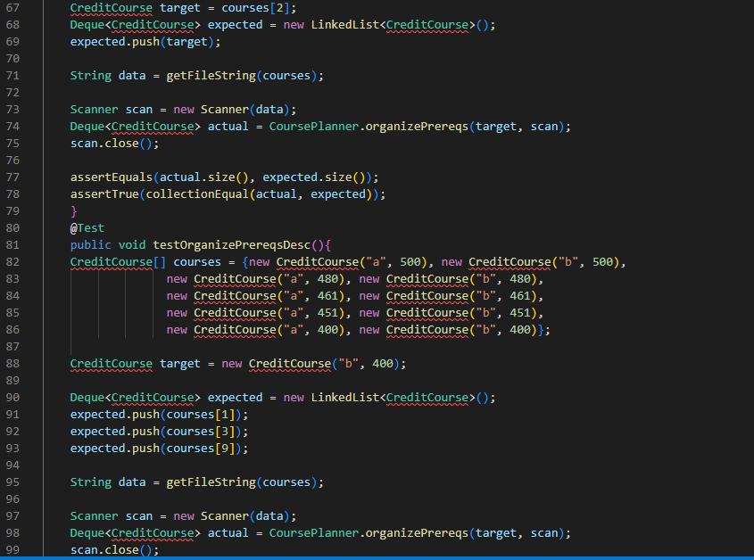Click the horizontal scrollbar at the bottom

pyautogui.click(x=375, y=557)
